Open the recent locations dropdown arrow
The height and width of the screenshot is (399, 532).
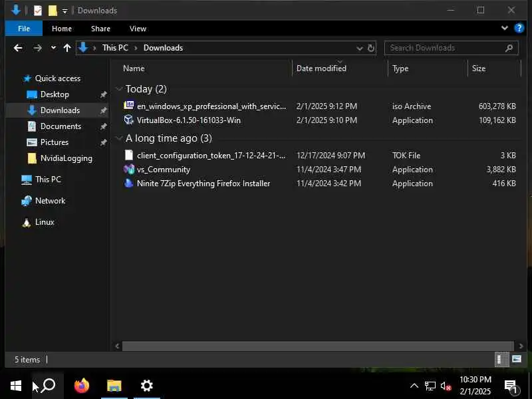53,48
